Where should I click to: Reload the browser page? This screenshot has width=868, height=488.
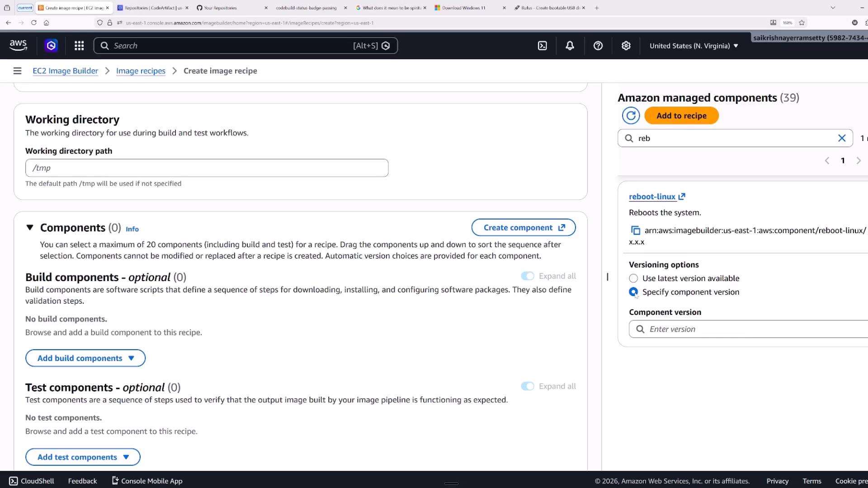pos(33,23)
